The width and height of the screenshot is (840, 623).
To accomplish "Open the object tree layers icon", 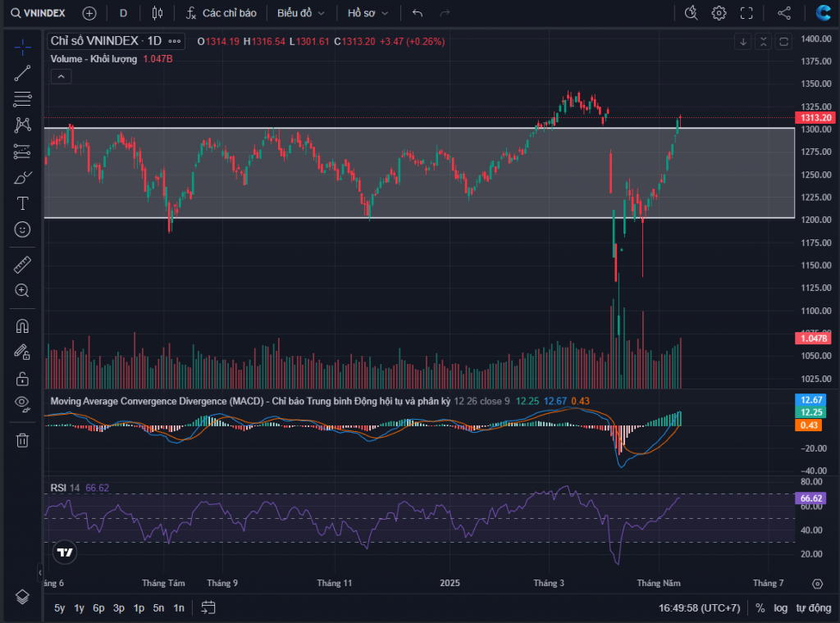I will 22,597.
